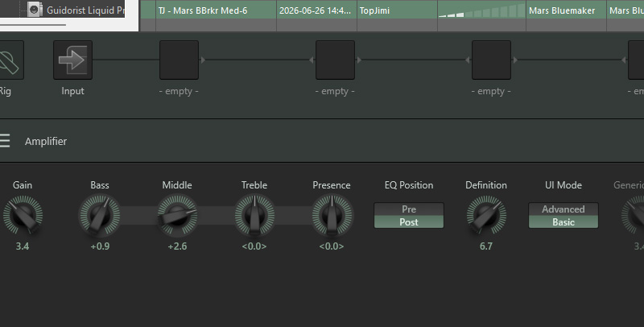Click the tree panel horizontal scrollbar
Screen dimensions: 644x327
(33, 25)
